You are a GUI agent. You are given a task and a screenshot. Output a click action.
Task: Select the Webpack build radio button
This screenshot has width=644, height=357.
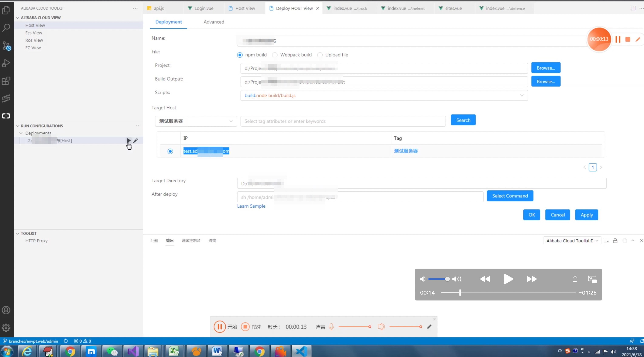tap(275, 55)
